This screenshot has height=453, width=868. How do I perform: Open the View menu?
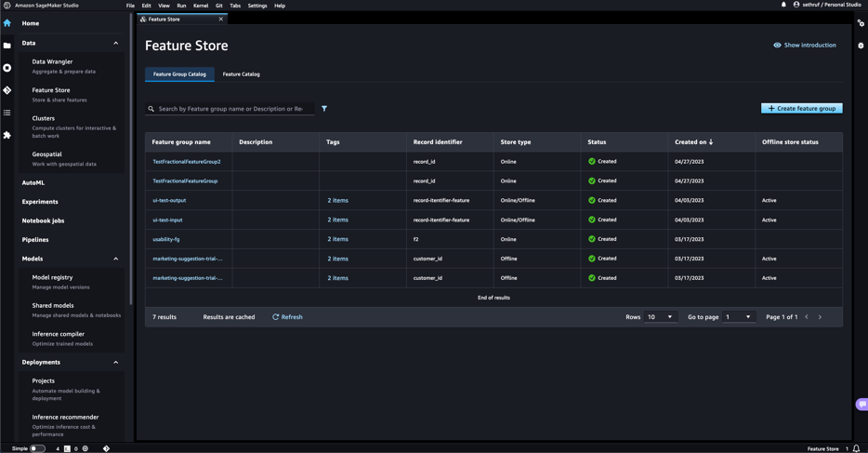pyautogui.click(x=164, y=6)
